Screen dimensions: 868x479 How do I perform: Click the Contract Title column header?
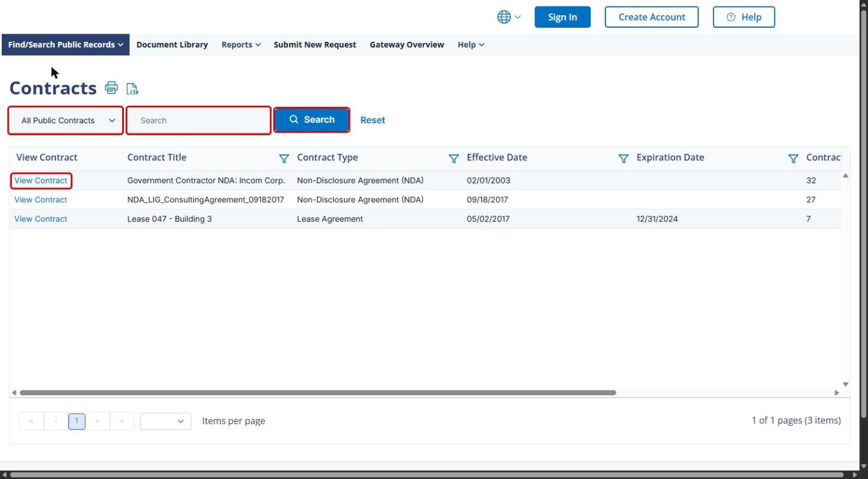pyautogui.click(x=157, y=158)
